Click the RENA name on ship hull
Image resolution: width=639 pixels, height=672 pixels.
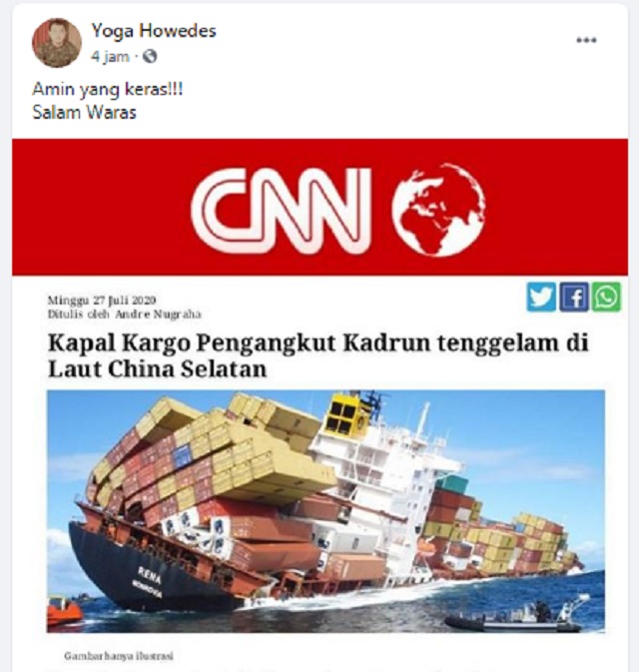(x=150, y=575)
